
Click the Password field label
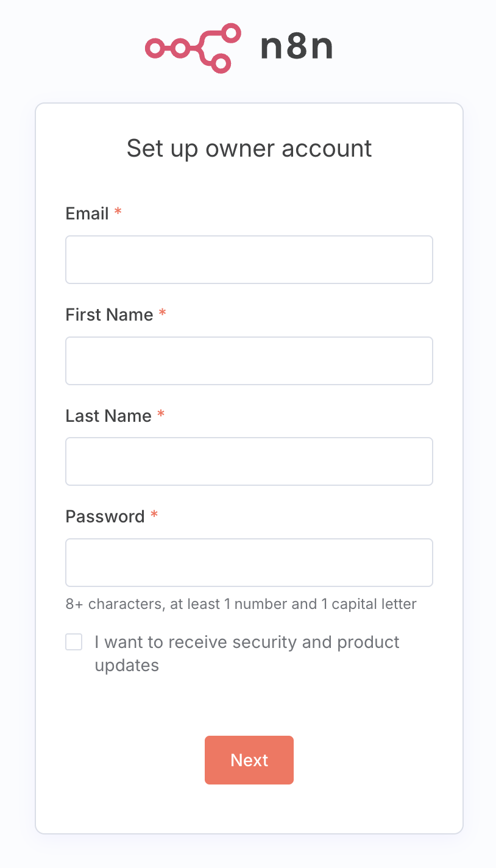point(105,516)
